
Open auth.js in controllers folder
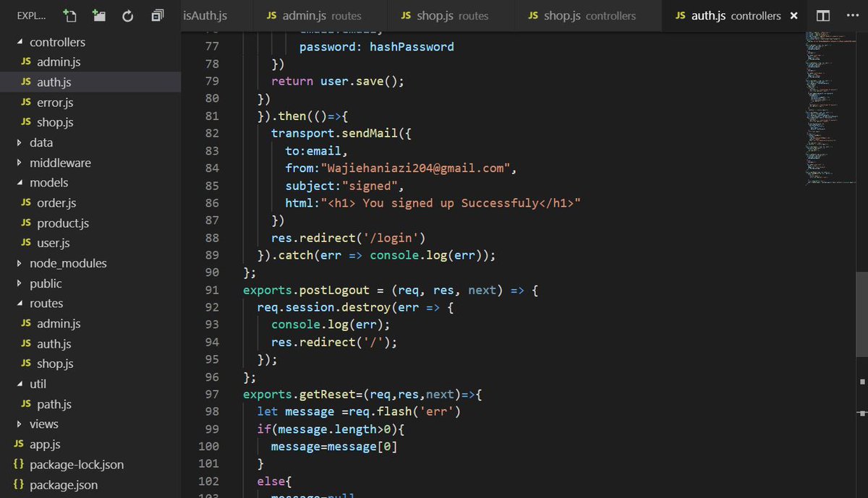point(90,82)
